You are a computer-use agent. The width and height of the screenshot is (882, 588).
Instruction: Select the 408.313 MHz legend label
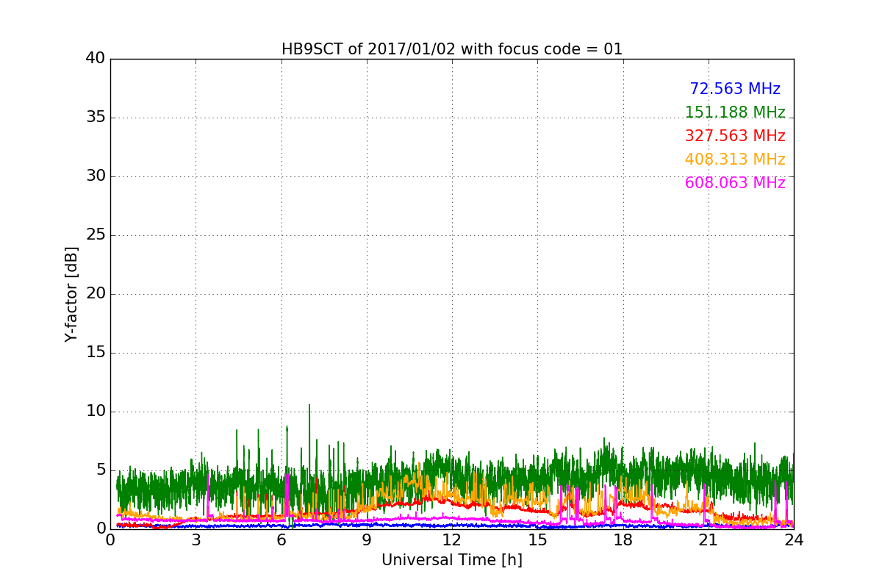pos(735,159)
